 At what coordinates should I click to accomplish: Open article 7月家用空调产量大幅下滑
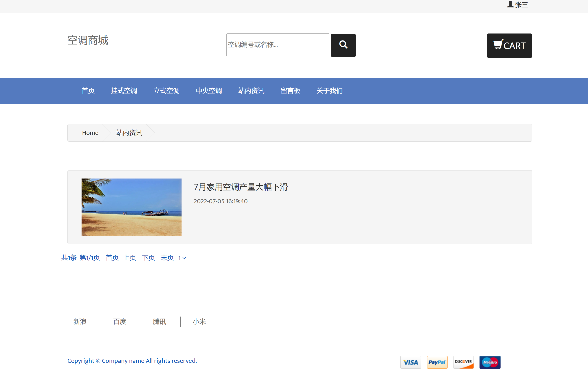[241, 187]
